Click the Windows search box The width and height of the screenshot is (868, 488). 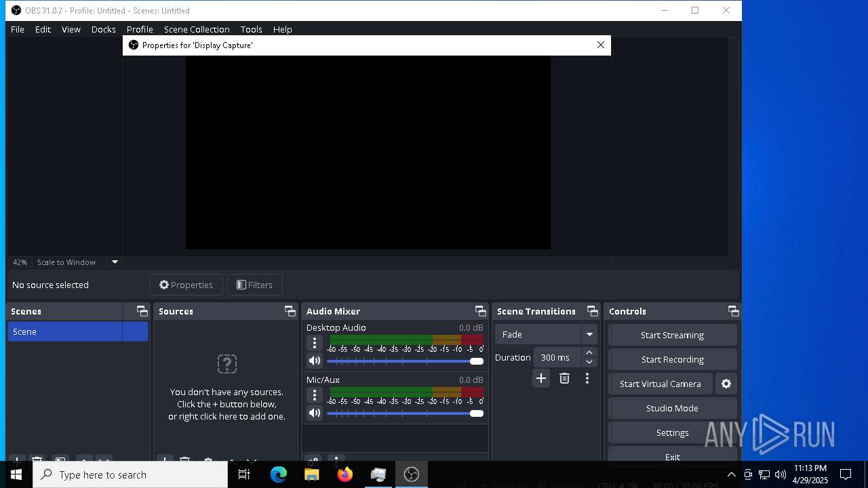130,474
